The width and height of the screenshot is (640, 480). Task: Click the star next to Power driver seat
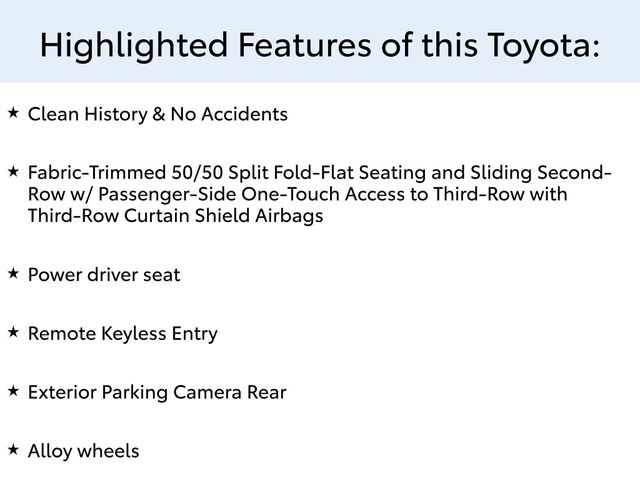click(x=13, y=273)
